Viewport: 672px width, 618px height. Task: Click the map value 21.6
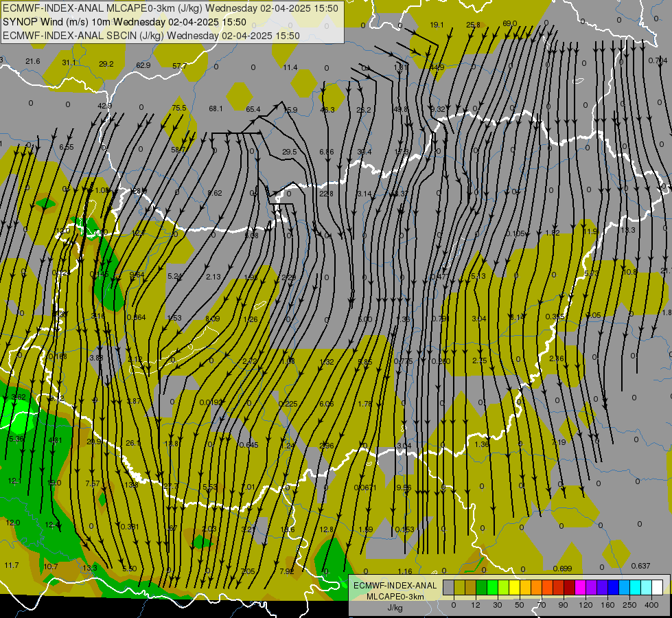click(32, 61)
